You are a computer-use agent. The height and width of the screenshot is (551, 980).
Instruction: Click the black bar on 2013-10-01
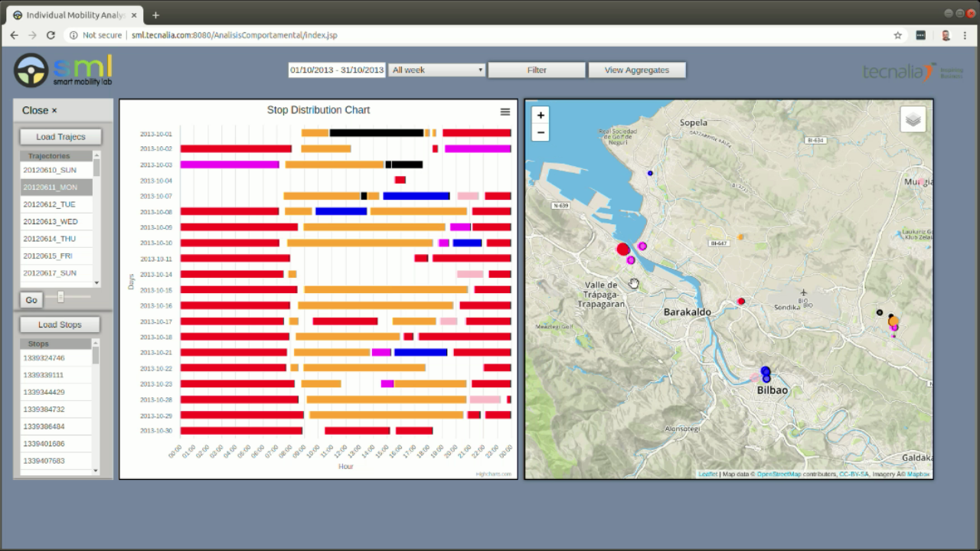point(377,133)
